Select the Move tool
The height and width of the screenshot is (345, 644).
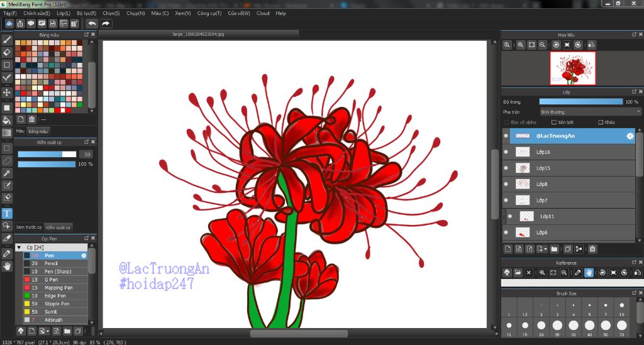pos(6,92)
